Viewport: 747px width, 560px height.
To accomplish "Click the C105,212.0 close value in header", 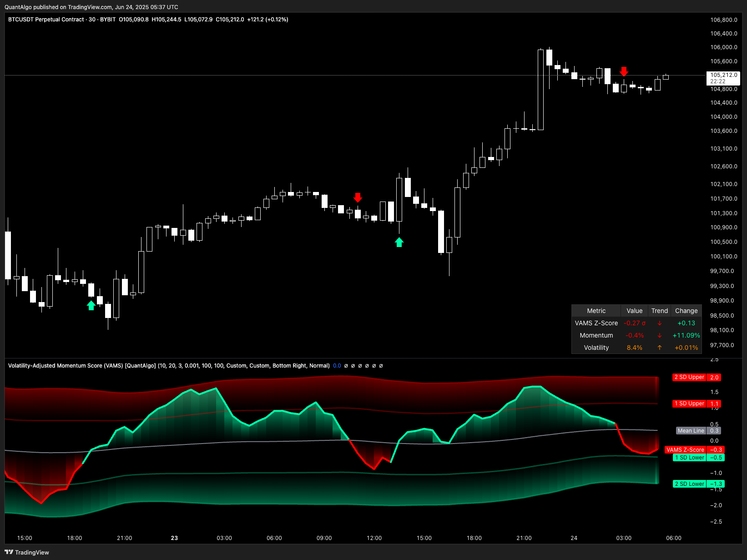I will [230, 20].
